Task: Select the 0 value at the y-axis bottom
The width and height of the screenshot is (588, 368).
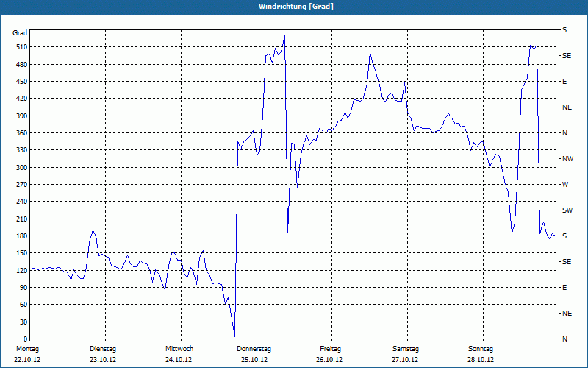Action: point(25,339)
